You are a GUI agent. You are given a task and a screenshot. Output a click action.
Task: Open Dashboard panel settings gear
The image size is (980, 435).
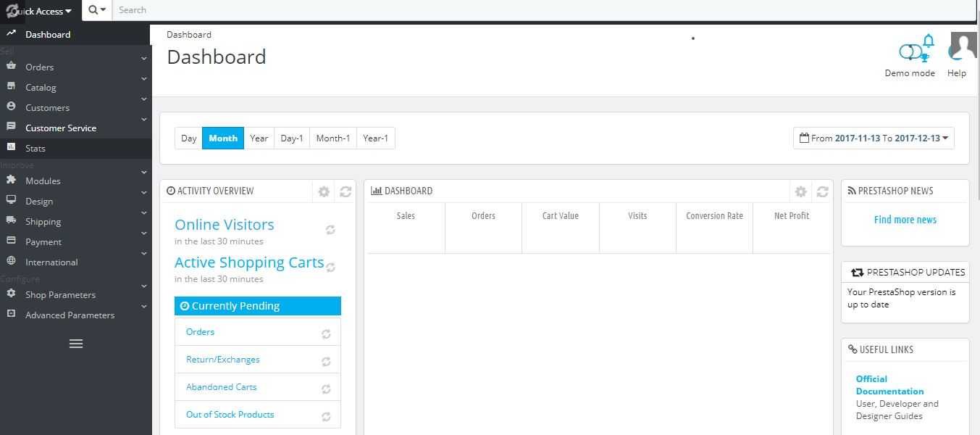[x=800, y=191]
